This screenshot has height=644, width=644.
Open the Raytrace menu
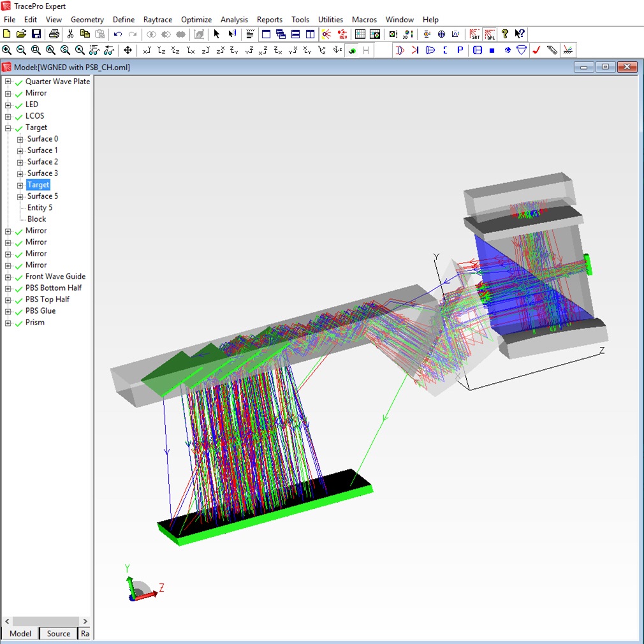pyautogui.click(x=157, y=19)
